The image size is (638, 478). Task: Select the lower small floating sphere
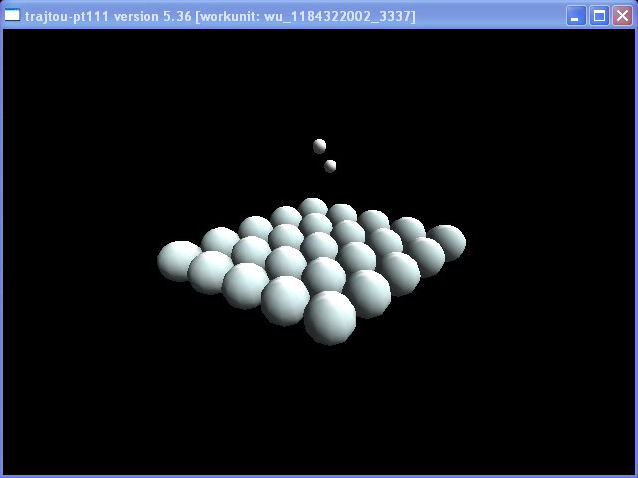(330, 166)
